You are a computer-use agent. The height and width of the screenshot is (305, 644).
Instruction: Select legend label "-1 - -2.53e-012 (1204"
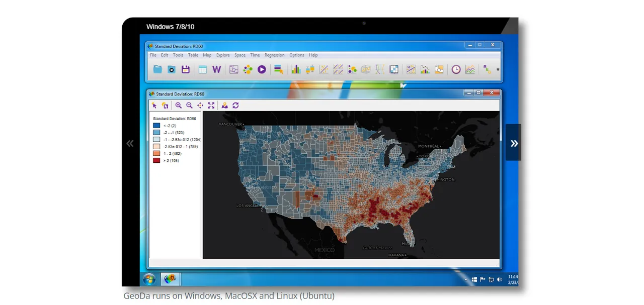(182, 140)
